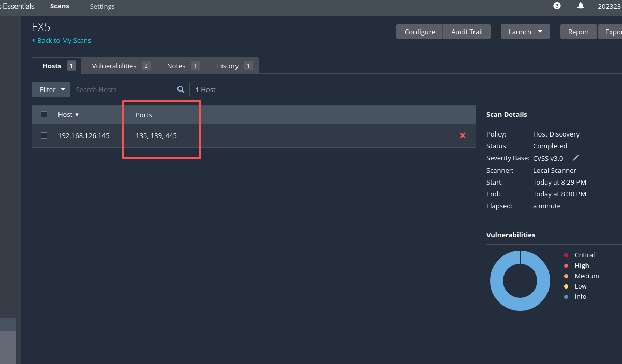Click the 1 Host count label
622x364 pixels.
click(205, 89)
